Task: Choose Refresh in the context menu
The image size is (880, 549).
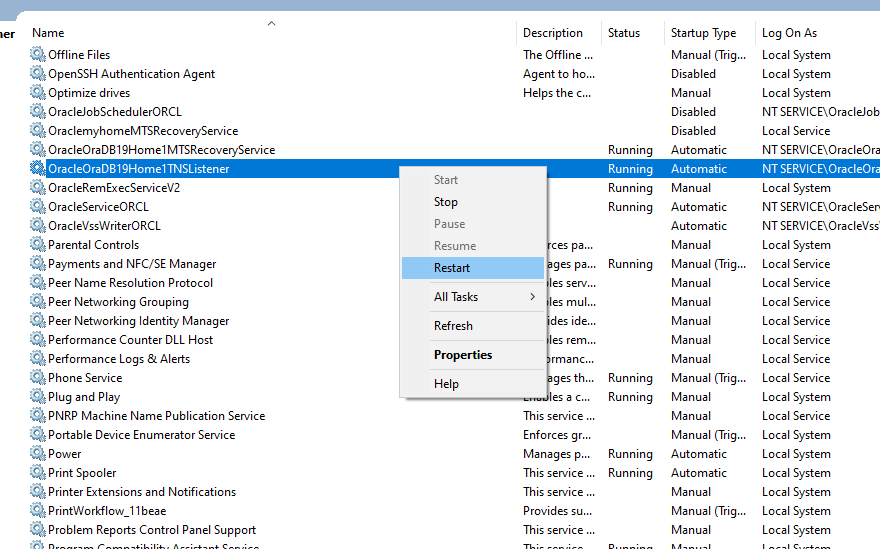Action: pos(473,326)
